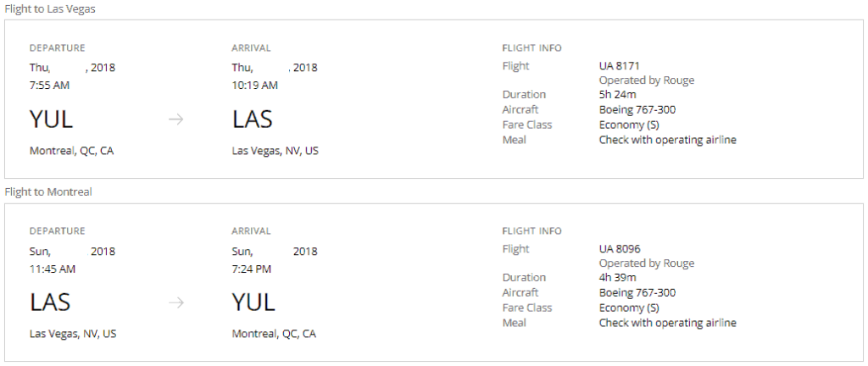Screen dimensions: 868x366
Task: Click the 4h 39m duration value
Action: tap(618, 278)
